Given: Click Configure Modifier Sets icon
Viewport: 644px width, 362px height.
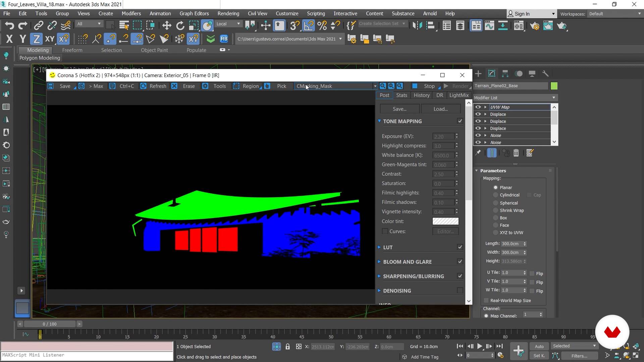Looking at the screenshot, I should pos(530,153).
